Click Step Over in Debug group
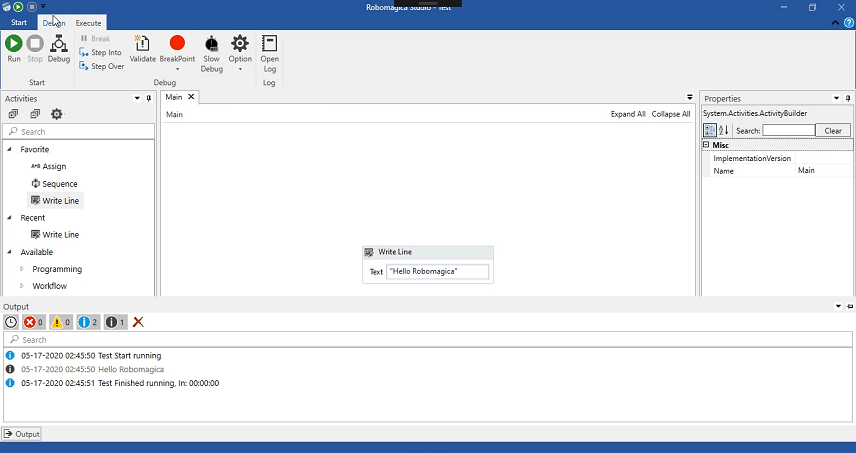856x453 pixels. (102, 66)
